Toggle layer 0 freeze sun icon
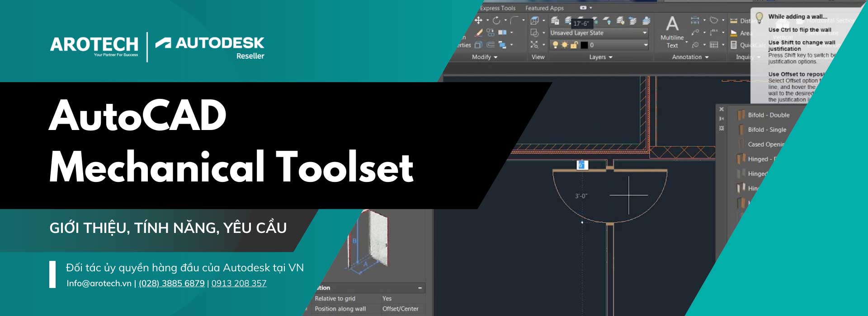868x316 pixels. click(x=565, y=45)
